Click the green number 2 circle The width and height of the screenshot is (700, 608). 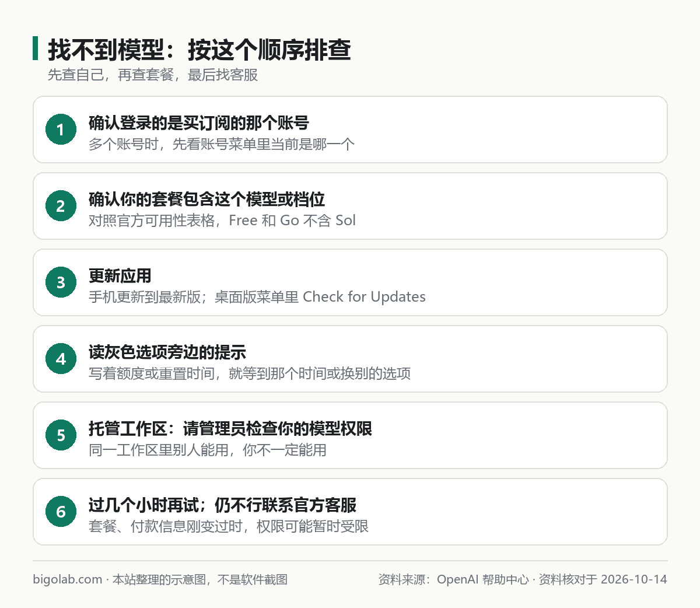pyautogui.click(x=61, y=206)
